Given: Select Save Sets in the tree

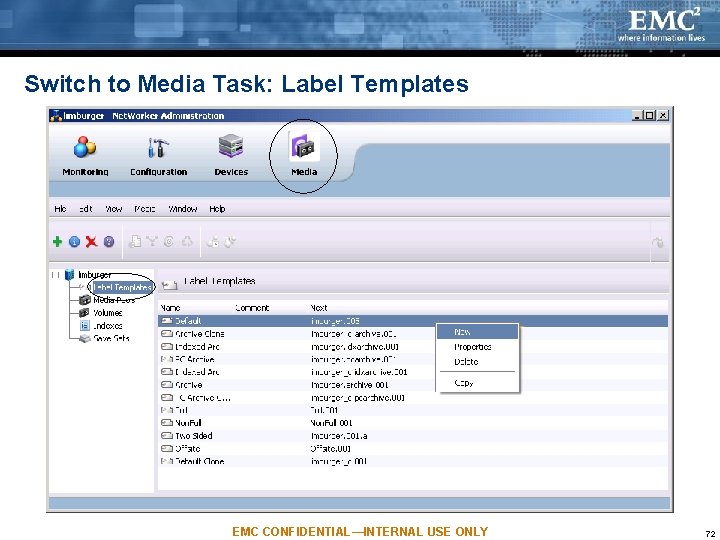Looking at the screenshot, I should coord(111,338).
